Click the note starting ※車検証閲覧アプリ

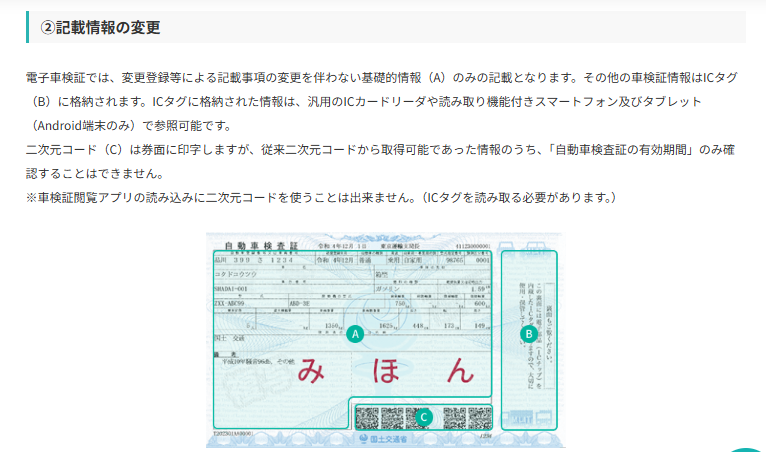320,197
